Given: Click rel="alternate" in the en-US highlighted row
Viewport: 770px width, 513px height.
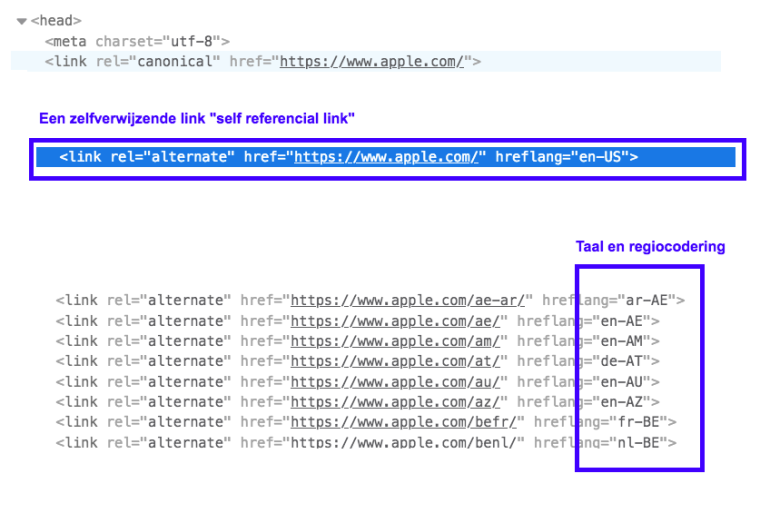Looking at the screenshot, I should (172, 157).
